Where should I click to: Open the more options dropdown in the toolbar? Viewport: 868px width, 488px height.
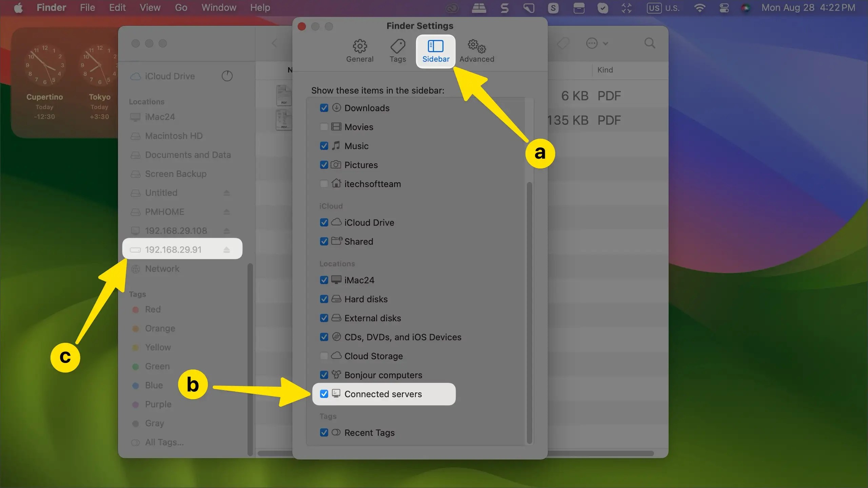pyautogui.click(x=597, y=43)
